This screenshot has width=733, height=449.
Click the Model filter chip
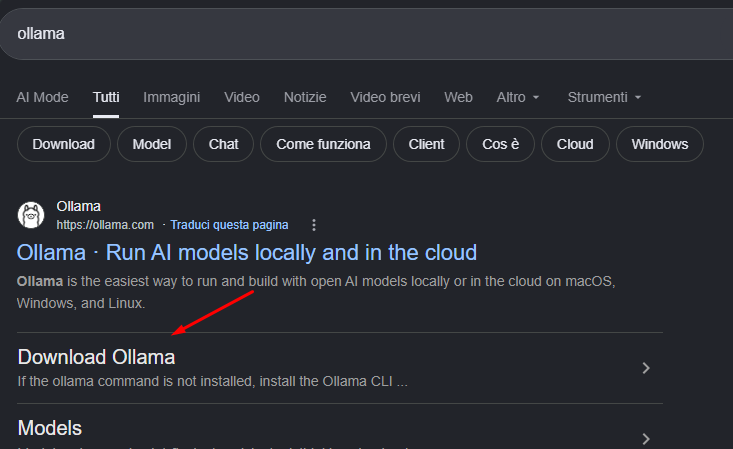(x=152, y=144)
